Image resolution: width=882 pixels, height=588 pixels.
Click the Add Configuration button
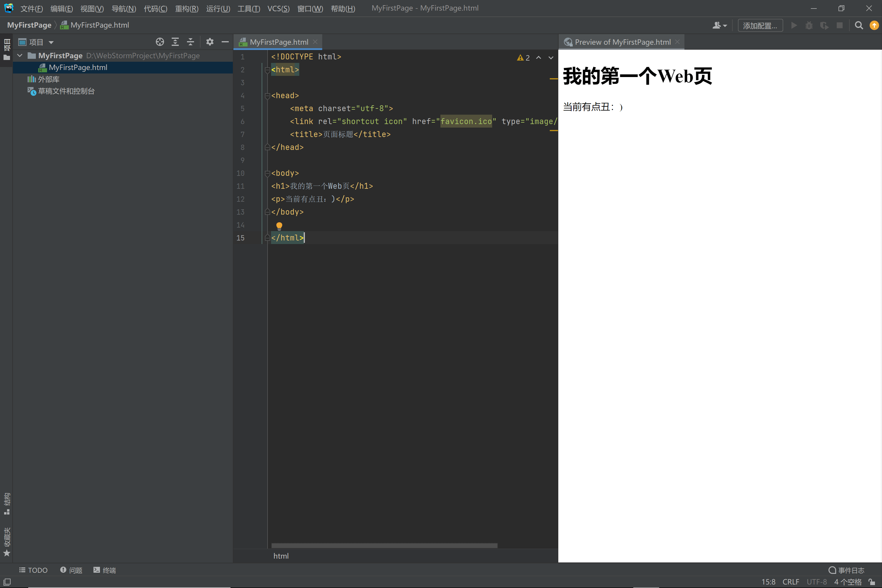(760, 26)
